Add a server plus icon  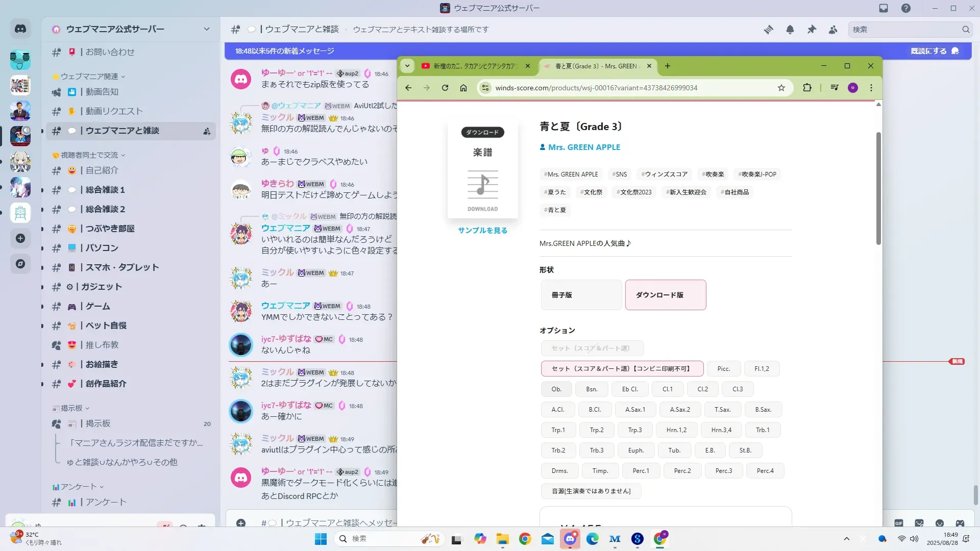(x=20, y=238)
